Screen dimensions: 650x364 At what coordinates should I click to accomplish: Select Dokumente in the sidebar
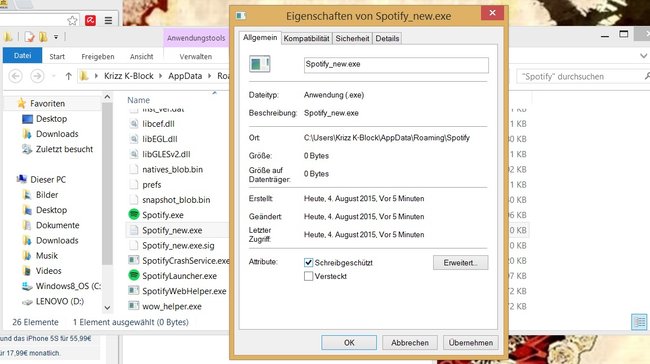(57, 225)
